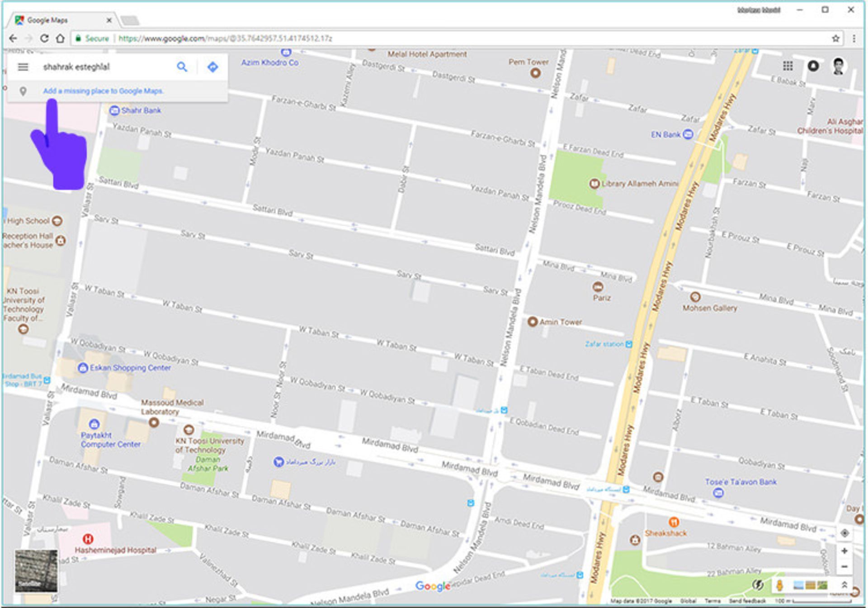
Task: Click the Mirdamad bus stop BRT icon
Action: coord(47,380)
